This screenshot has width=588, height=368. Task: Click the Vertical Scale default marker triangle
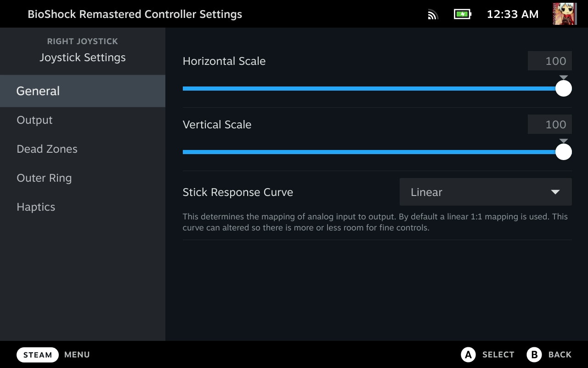tap(564, 141)
